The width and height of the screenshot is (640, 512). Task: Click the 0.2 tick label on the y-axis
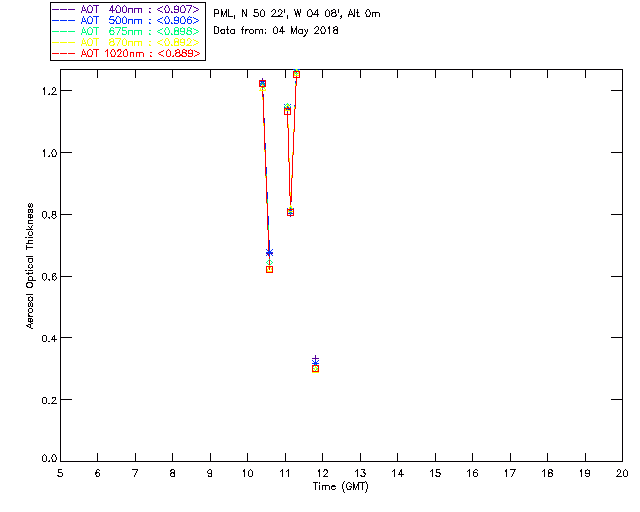click(49, 400)
